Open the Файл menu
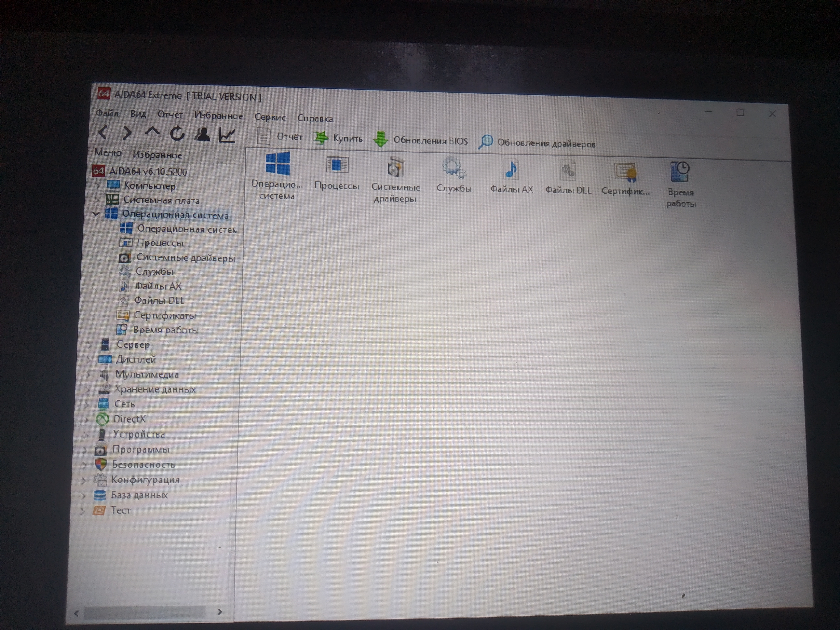The width and height of the screenshot is (840, 630). pos(107,113)
